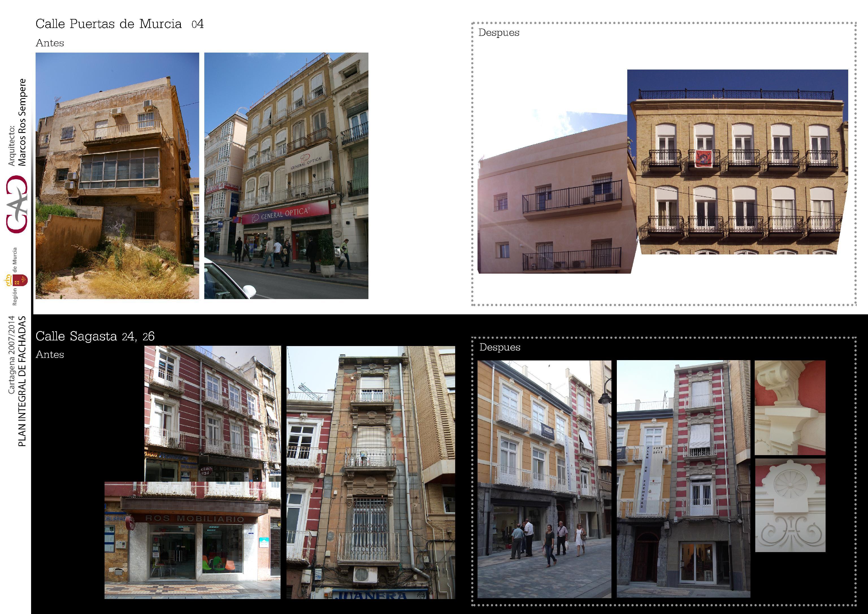The image size is (868, 614).
Task: Click the red GAC logo in sidebar
Action: [x=17, y=204]
